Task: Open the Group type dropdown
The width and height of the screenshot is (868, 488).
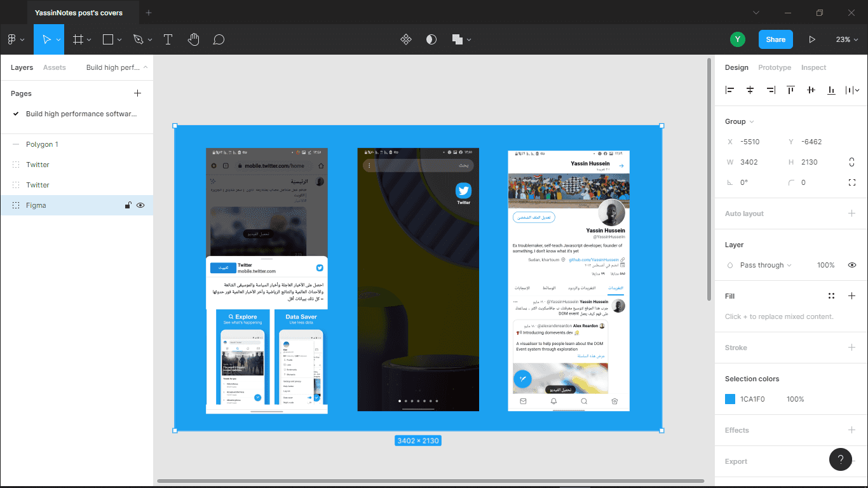Action: [740, 121]
